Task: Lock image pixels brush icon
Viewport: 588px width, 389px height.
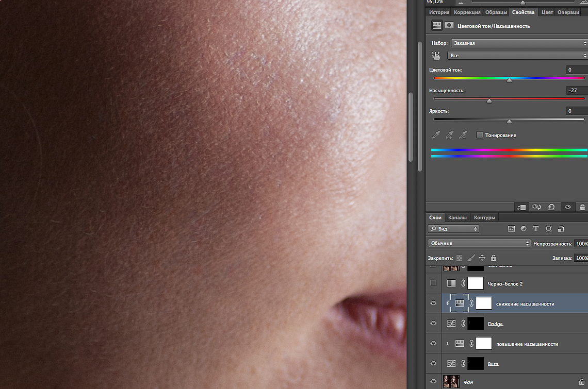Action: pos(471,258)
